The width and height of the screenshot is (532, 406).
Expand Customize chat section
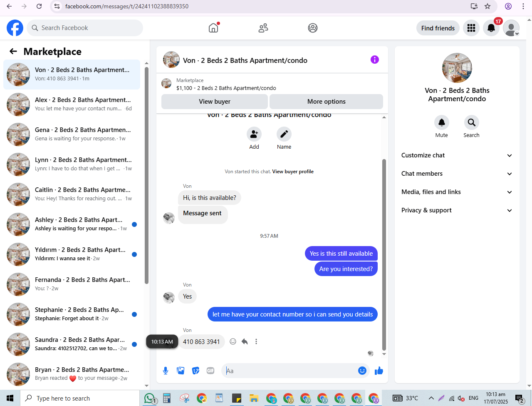[x=457, y=155]
